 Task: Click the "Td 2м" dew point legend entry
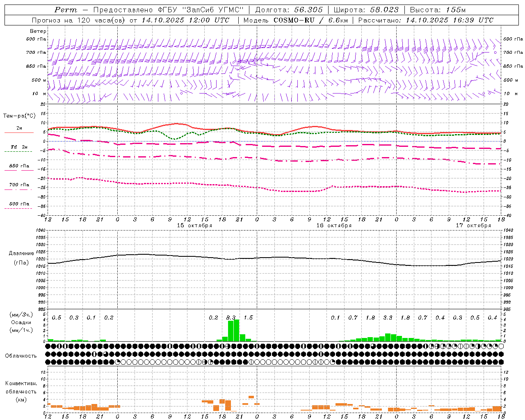(19, 147)
